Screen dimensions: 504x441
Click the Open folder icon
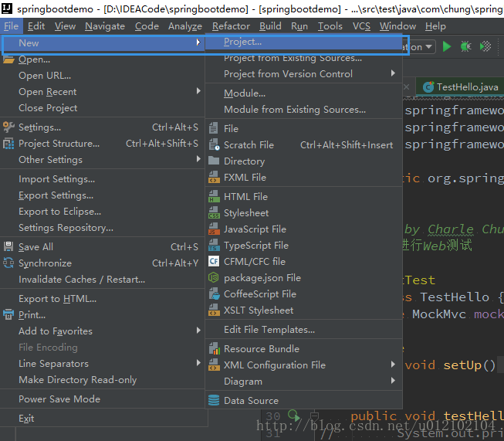point(8,59)
